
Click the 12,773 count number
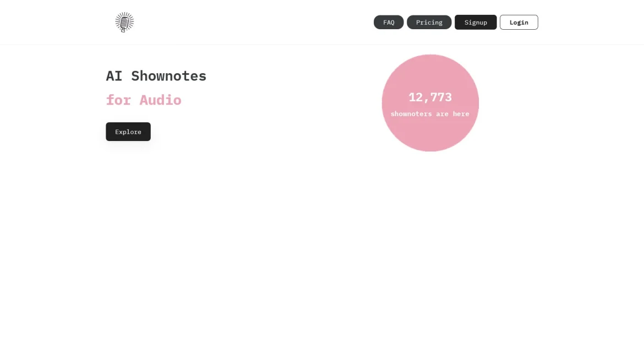click(x=430, y=97)
